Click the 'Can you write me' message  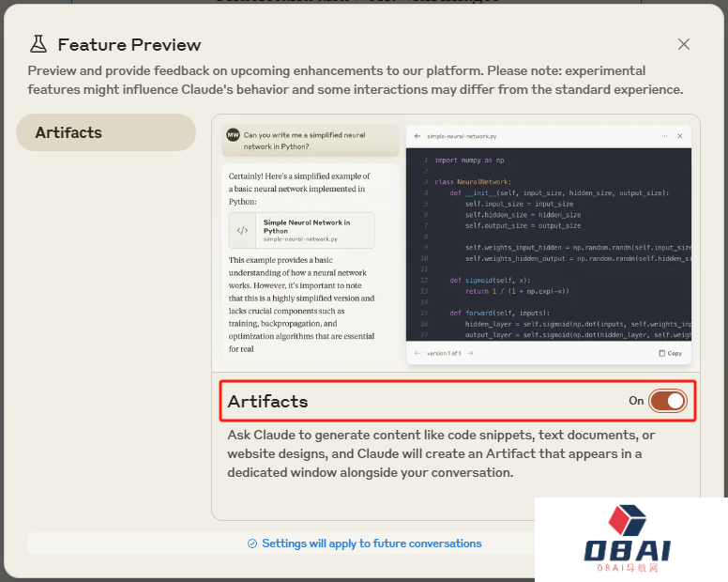(x=311, y=140)
